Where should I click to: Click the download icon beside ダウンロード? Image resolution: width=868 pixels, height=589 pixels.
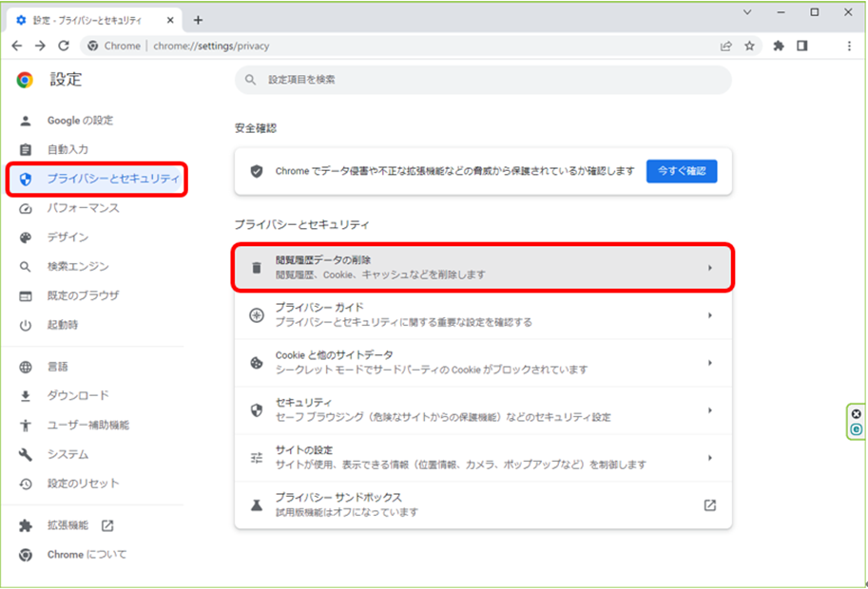26,396
